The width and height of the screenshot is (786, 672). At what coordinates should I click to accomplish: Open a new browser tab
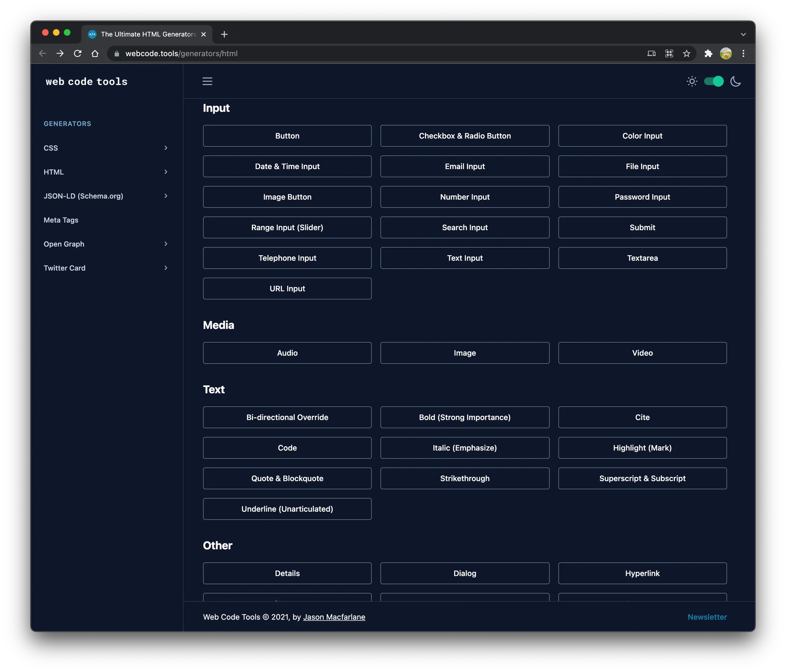click(225, 35)
